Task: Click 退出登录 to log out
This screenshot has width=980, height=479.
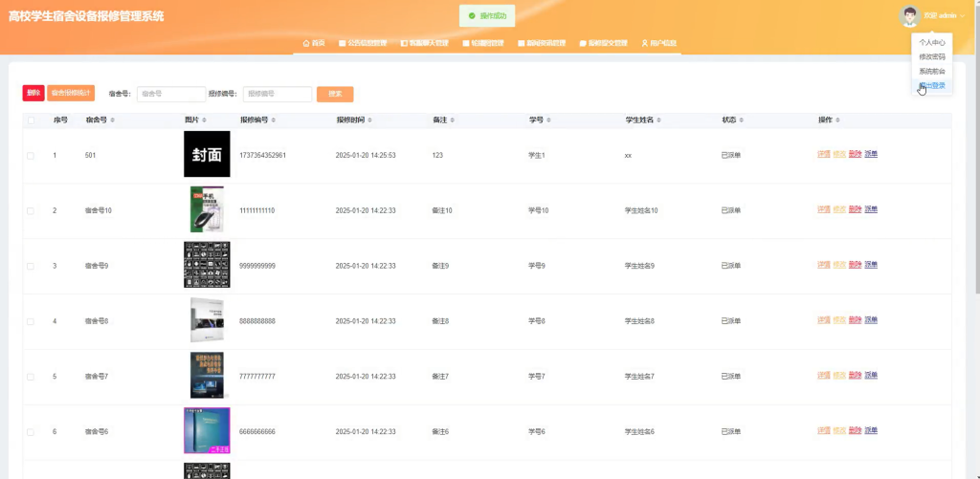Action: coord(932,85)
